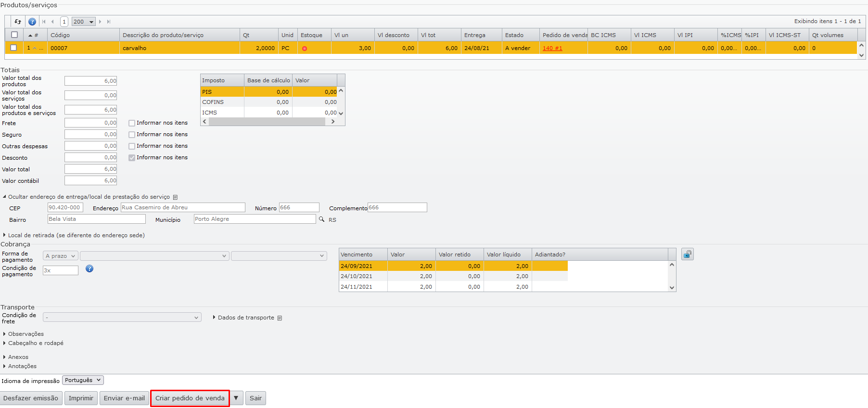Click the page number field
This screenshot has height=408, width=868.
[x=64, y=22]
